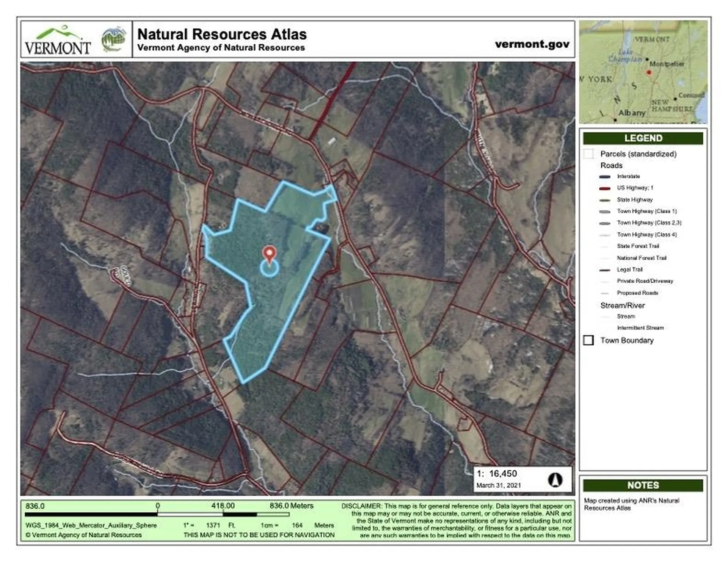This screenshot has height=562, width=728.
Task: Click the Stream/River legend heading
Action: (x=623, y=305)
